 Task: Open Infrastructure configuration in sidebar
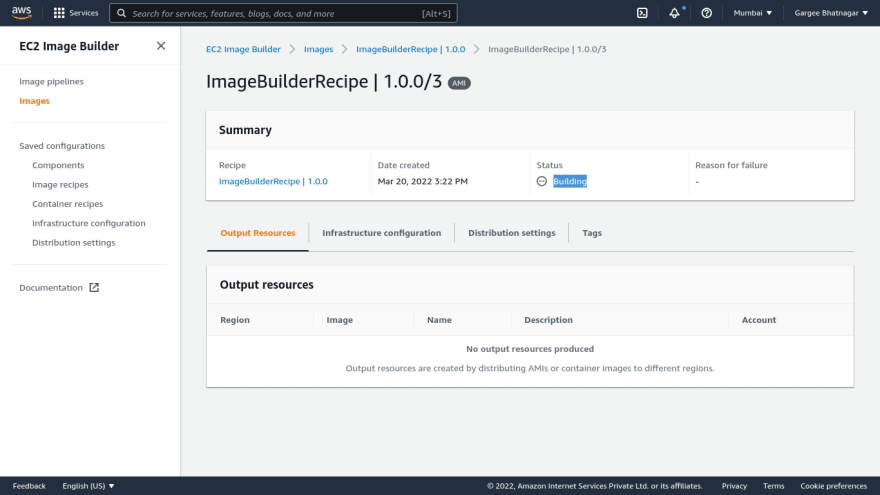[89, 223]
